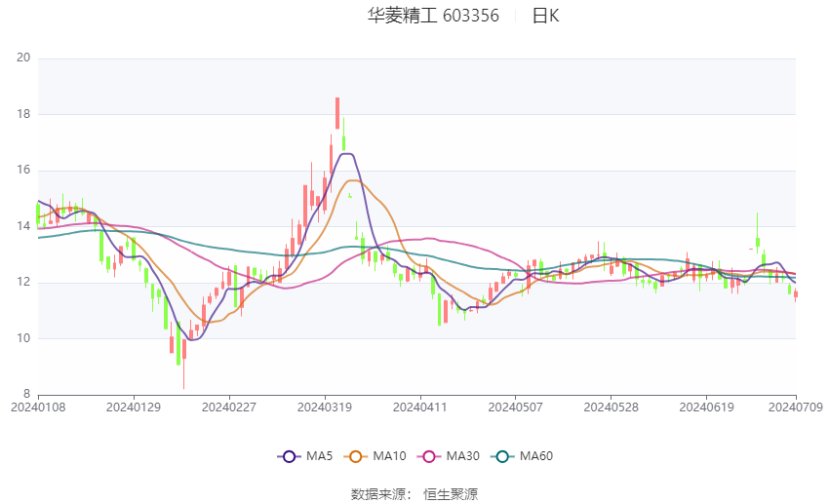
Task: Click the y-axis value 8
Action: point(26,394)
